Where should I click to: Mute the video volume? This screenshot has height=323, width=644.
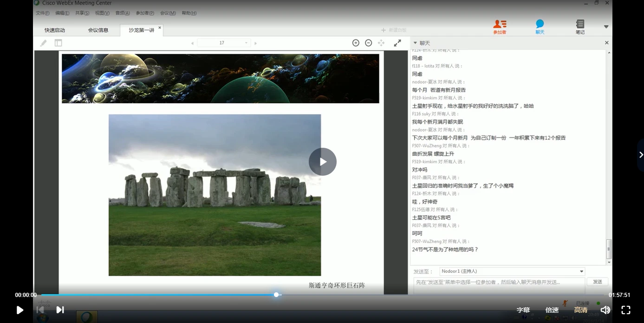click(605, 310)
